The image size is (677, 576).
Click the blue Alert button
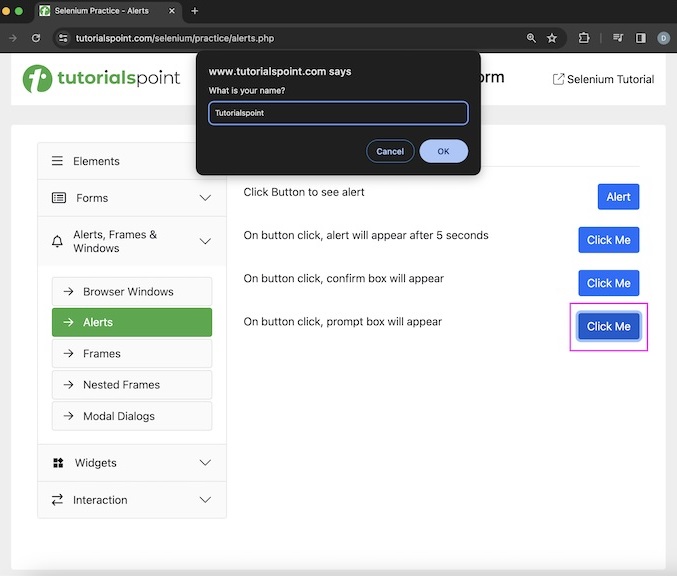click(x=618, y=197)
